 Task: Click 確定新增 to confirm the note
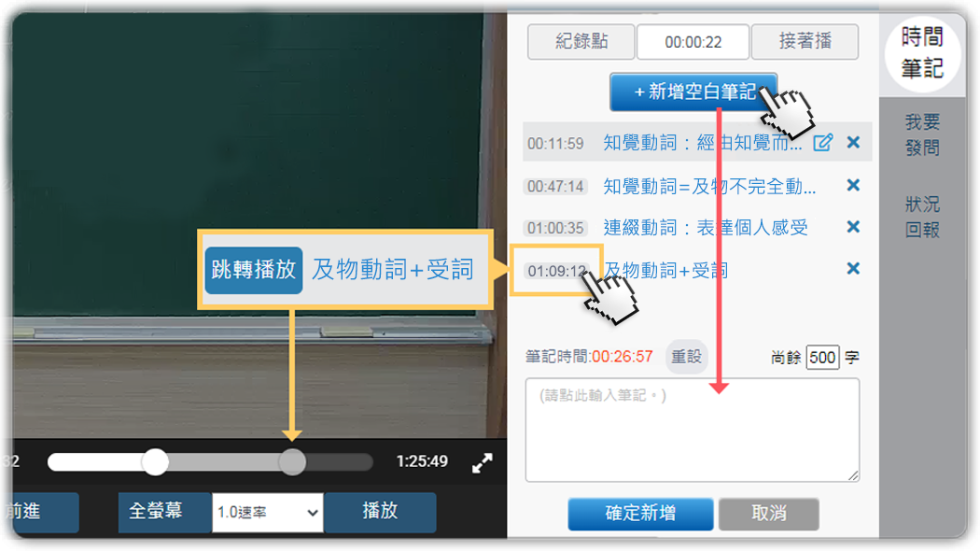(640, 514)
